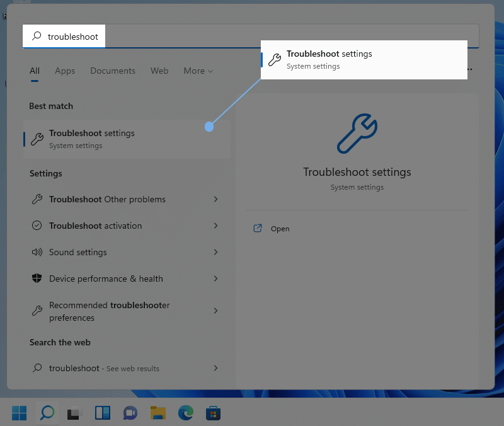Click the Start button on taskbar

pos(19,413)
